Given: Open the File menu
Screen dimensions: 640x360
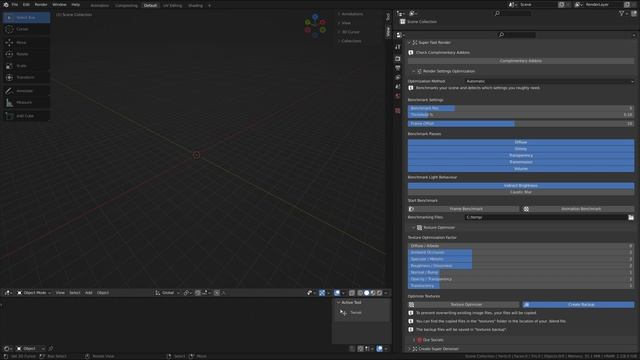Looking at the screenshot, I should tap(15, 4).
